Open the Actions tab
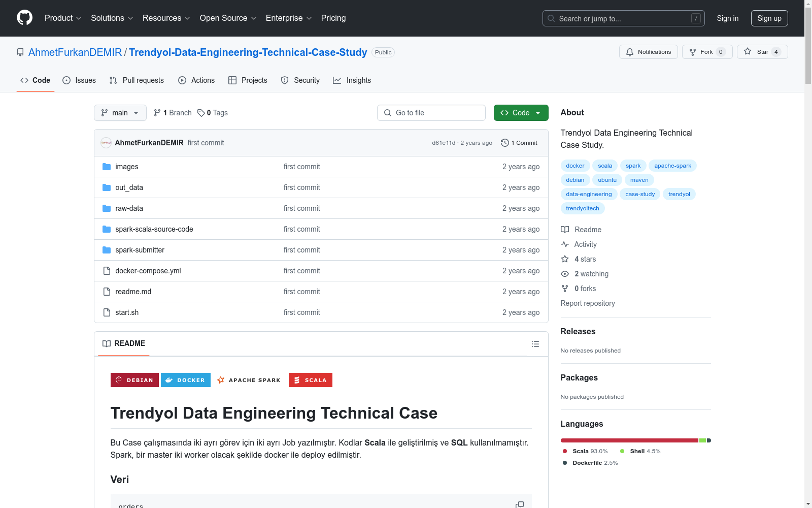The image size is (812, 508). tap(196, 80)
